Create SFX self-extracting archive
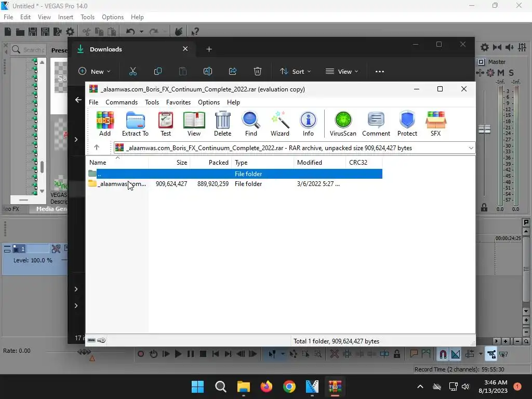This screenshot has width=532, height=399. coord(436,124)
